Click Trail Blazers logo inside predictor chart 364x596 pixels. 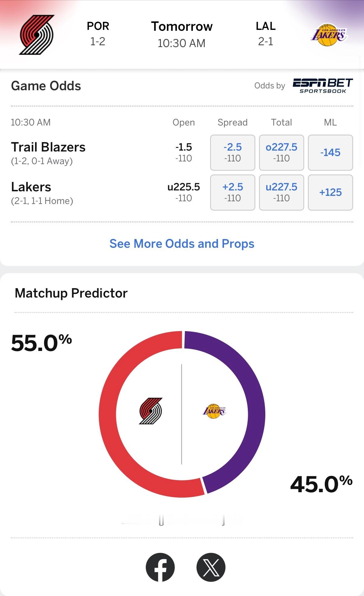point(151,411)
